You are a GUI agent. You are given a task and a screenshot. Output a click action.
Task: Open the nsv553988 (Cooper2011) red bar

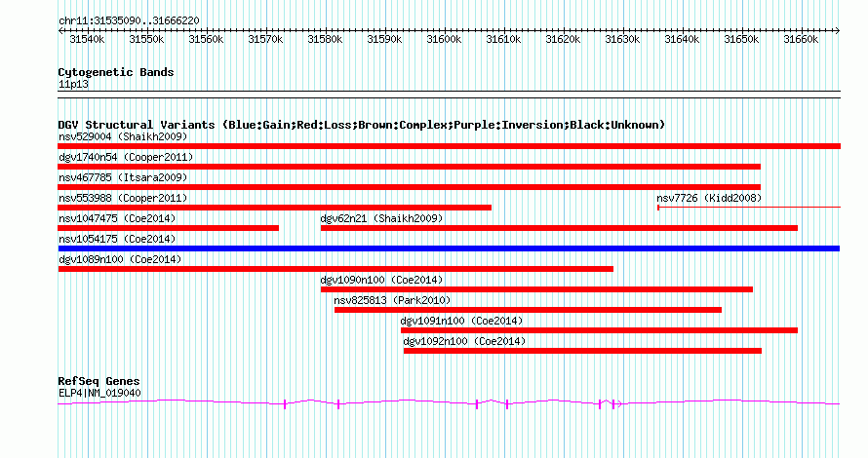[x=275, y=208]
